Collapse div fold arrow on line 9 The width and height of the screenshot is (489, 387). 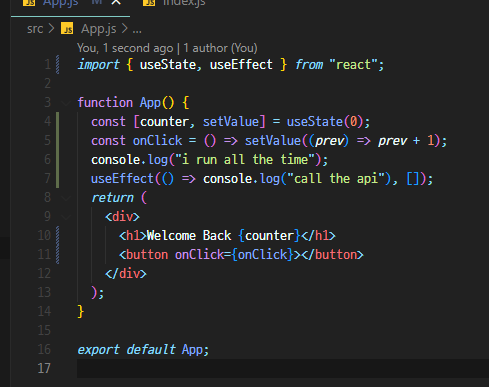click(66, 217)
